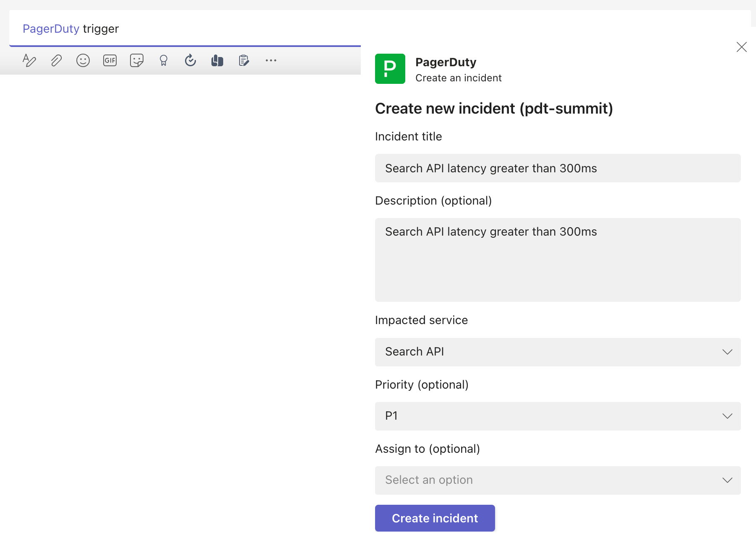Click the Create incident button
Image resolution: width=756 pixels, height=545 pixels.
(435, 518)
